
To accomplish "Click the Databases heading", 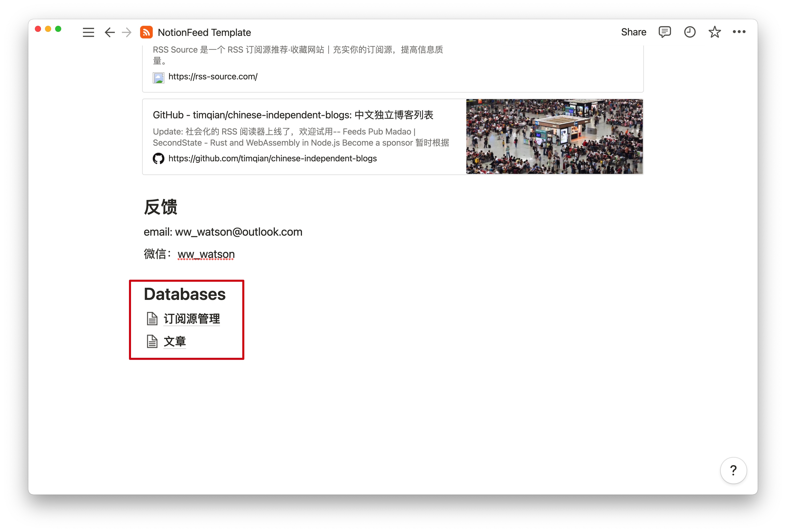I will (185, 294).
